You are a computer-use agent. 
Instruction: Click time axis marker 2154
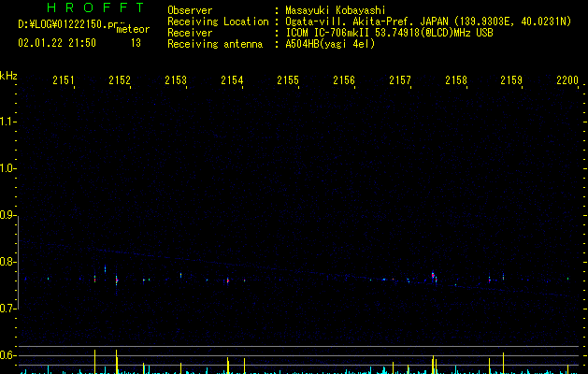tap(232, 79)
